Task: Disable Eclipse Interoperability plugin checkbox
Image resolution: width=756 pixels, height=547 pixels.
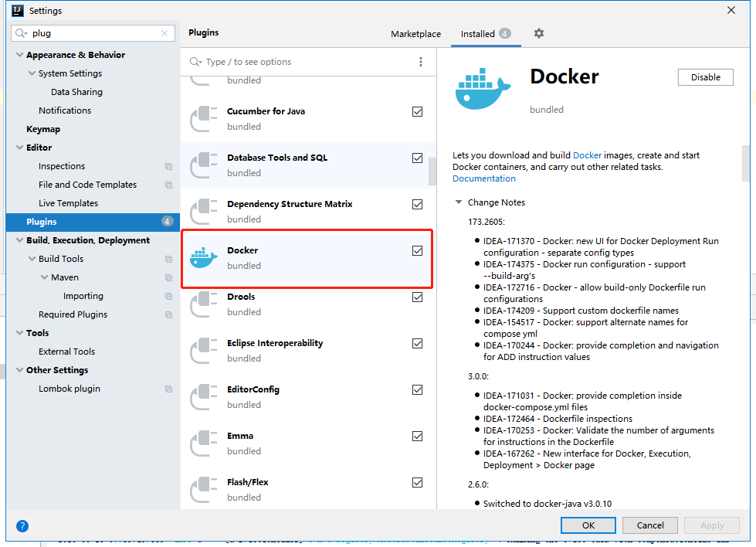Action: coord(418,343)
